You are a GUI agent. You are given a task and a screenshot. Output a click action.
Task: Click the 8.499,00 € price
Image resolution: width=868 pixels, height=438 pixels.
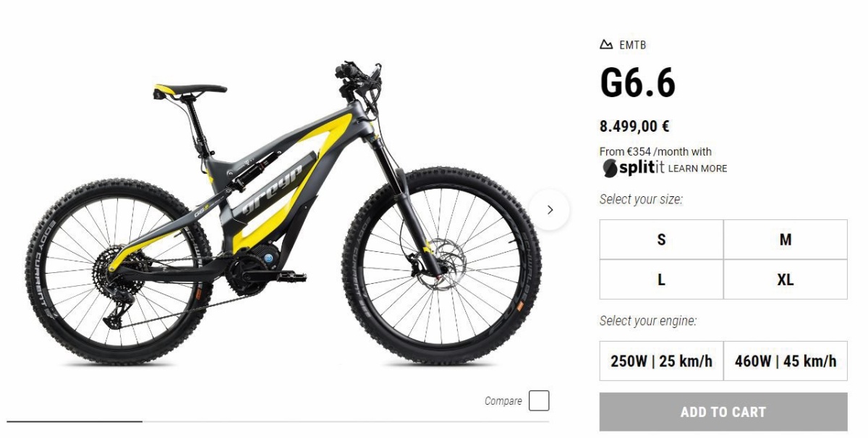(x=634, y=127)
